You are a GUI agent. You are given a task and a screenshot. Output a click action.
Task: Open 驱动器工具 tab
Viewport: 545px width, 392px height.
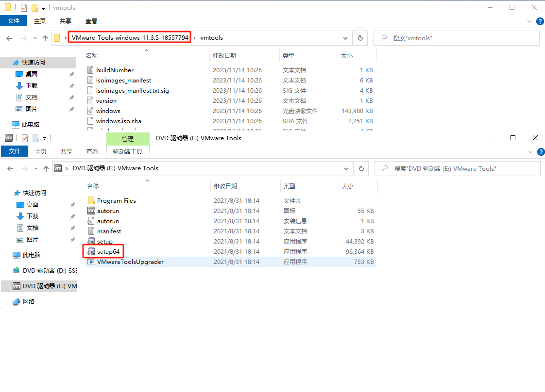128,152
